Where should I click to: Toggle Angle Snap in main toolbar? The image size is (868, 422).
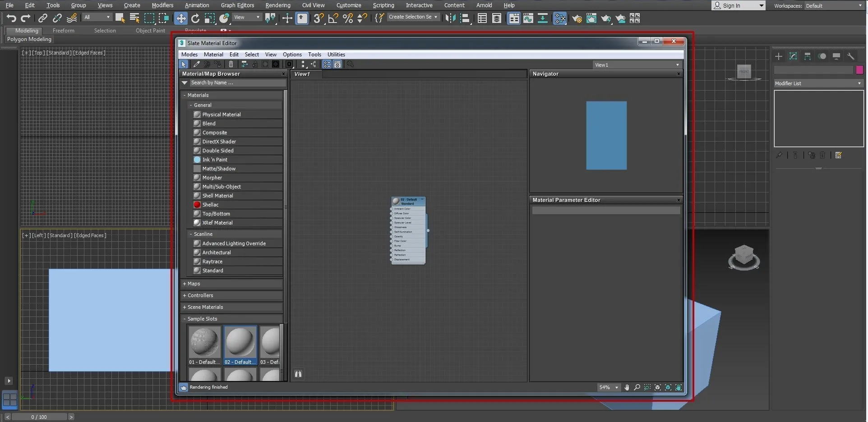[x=333, y=18]
